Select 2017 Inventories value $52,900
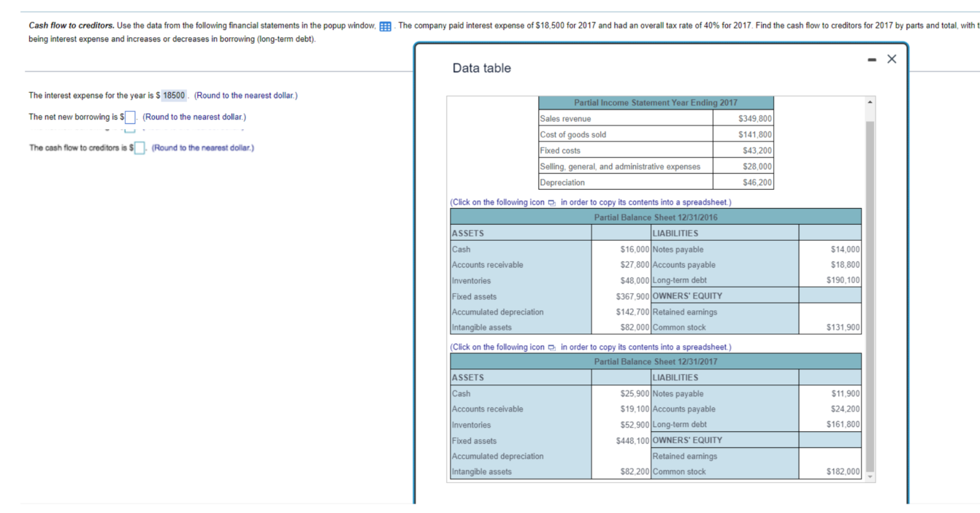The height and width of the screenshot is (513, 980). point(635,424)
